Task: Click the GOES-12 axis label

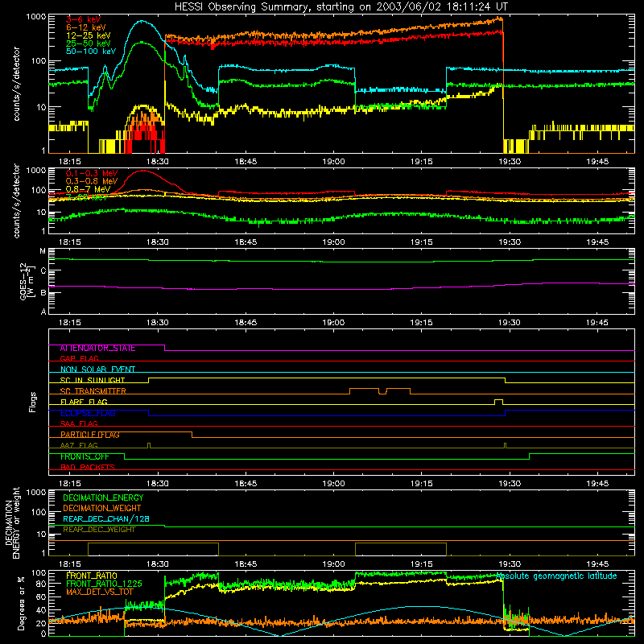Action: 27,282
